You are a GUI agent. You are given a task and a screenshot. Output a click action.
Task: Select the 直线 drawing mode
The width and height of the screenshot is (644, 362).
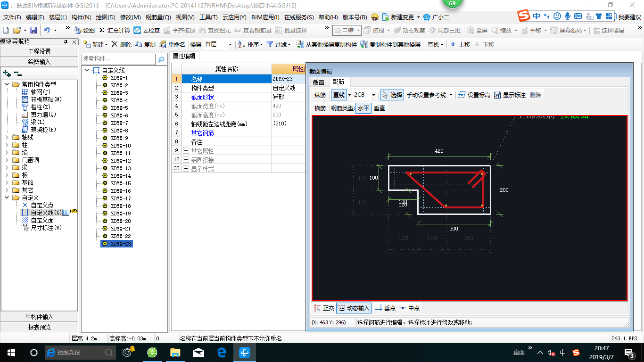coord(339,95)
